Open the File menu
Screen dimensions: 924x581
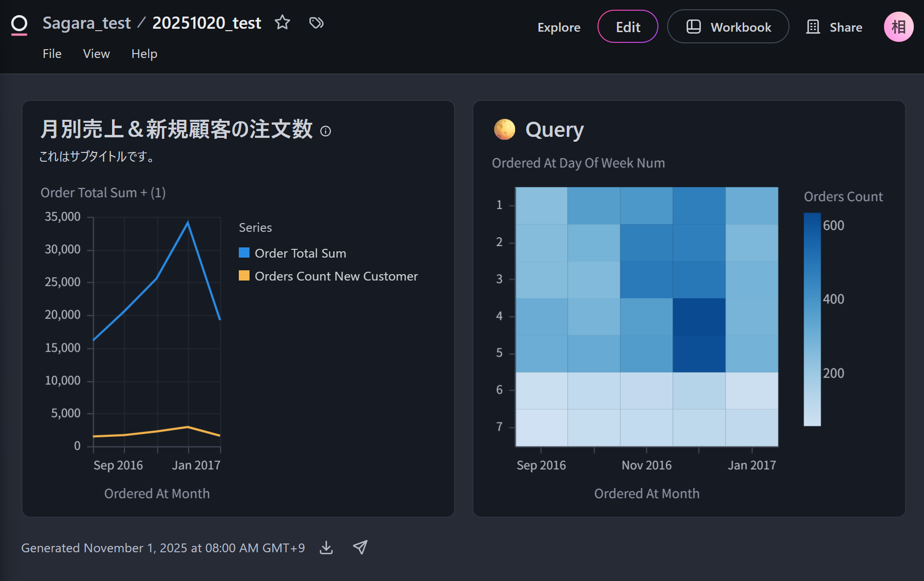[52, 54]
